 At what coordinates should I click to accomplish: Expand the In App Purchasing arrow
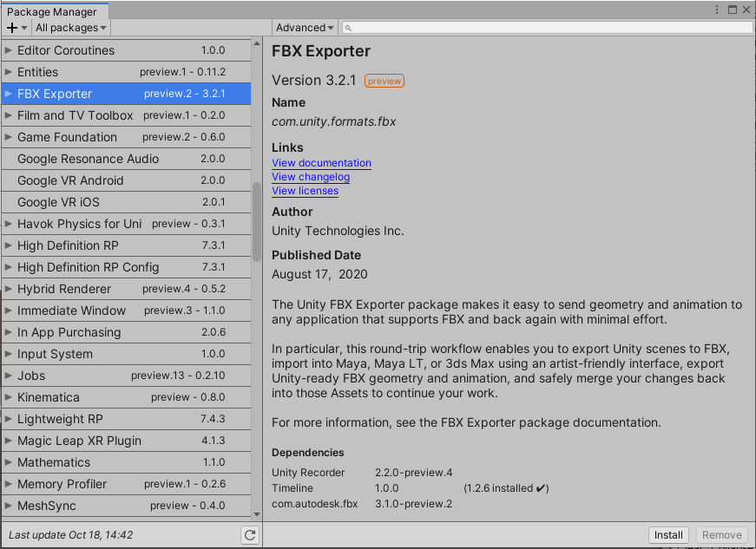(8, 332)
